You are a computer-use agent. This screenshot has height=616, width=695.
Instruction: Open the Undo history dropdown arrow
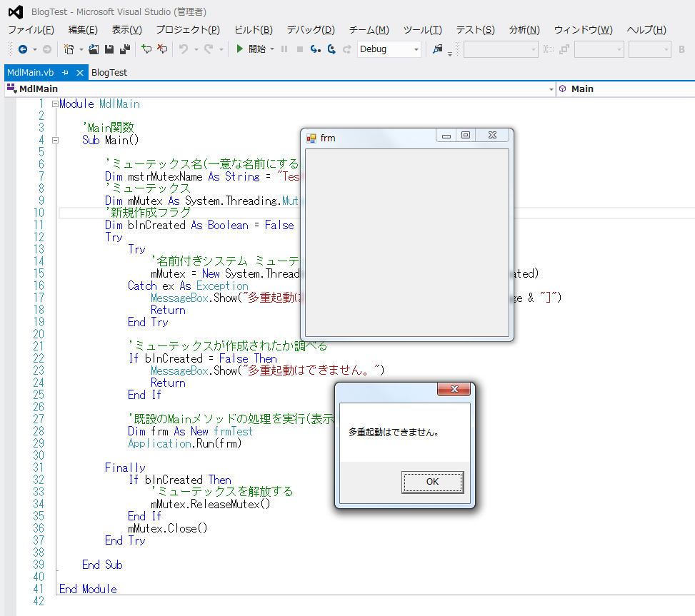click(x=196, y=49)
